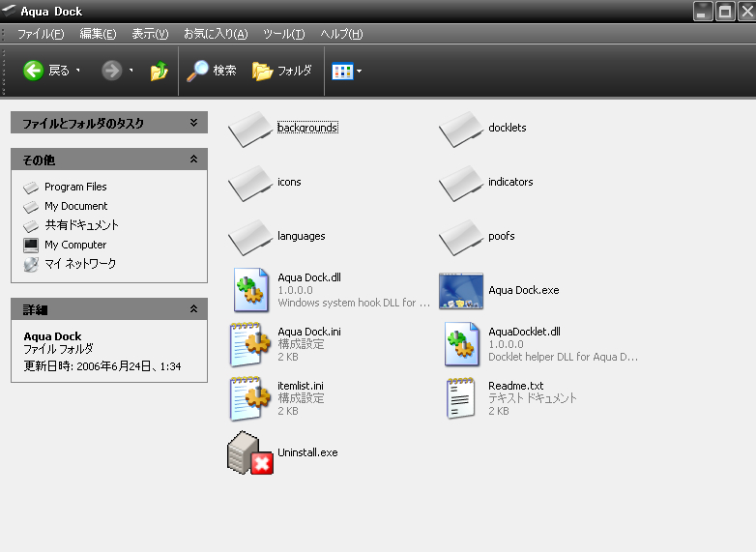Open the Views dropdown arrow
The width and height of the screenshot is (756, 552).
coord(359,72)
